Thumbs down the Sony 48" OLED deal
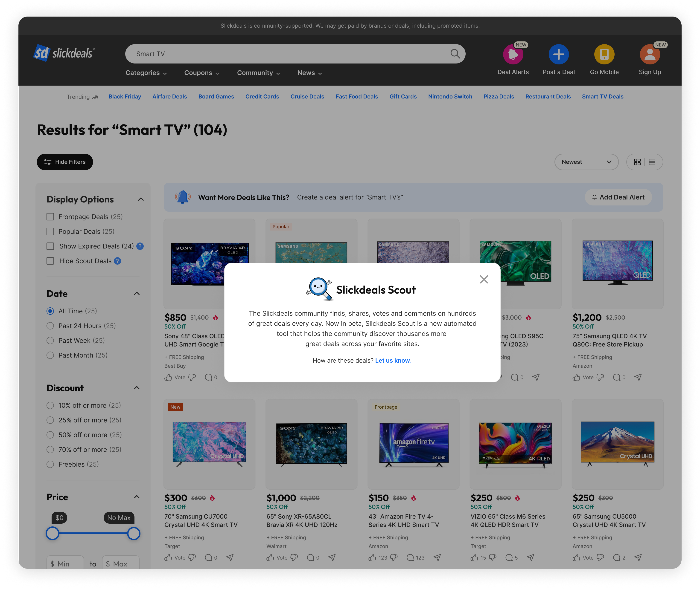 click(192, 377)
